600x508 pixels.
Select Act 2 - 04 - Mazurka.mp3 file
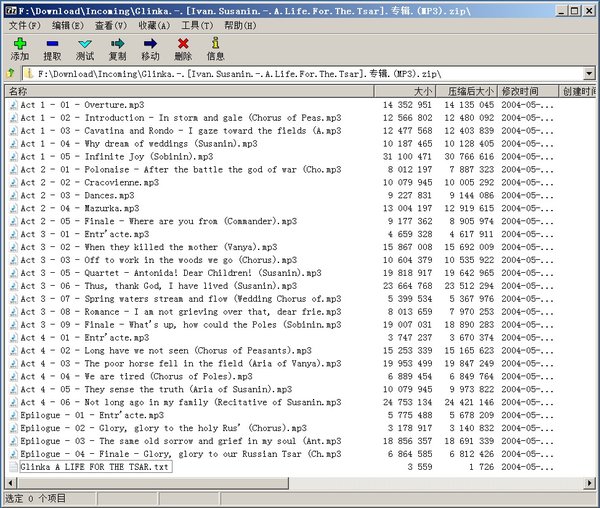80,208
